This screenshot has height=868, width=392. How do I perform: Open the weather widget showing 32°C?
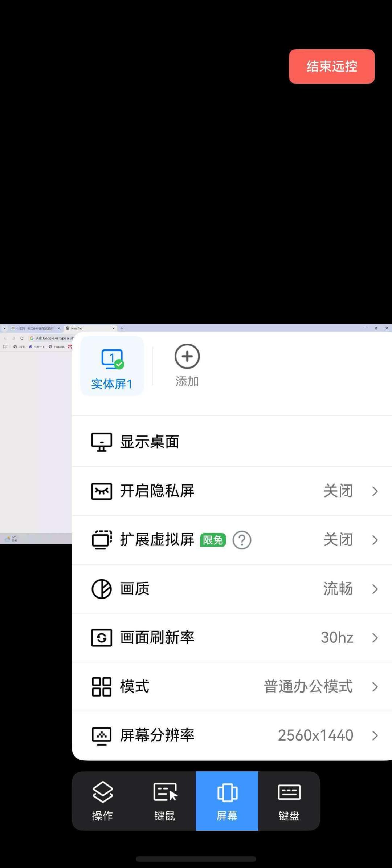click(x=11, y=539)
